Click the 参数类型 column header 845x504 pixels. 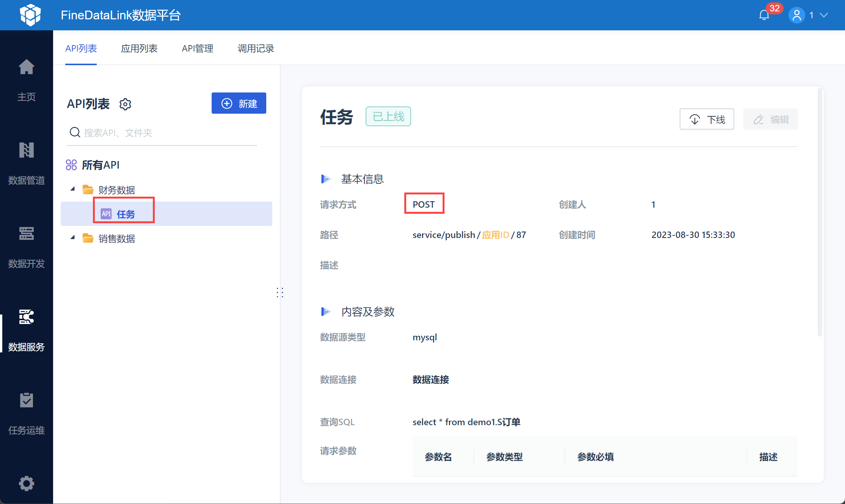pos(504,457)
